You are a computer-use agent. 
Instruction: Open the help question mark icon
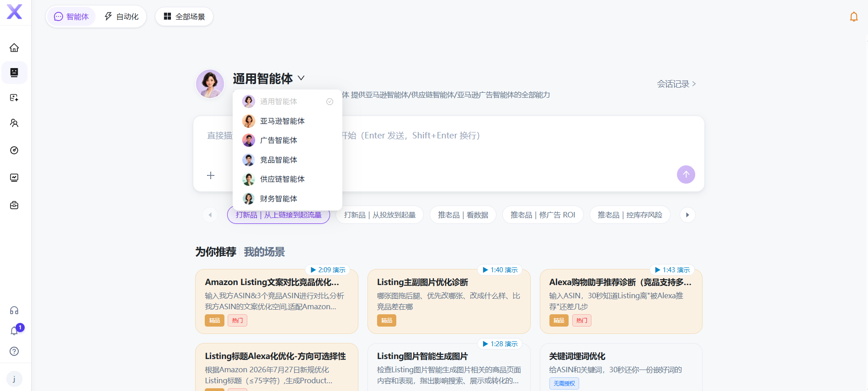(14, 351)
